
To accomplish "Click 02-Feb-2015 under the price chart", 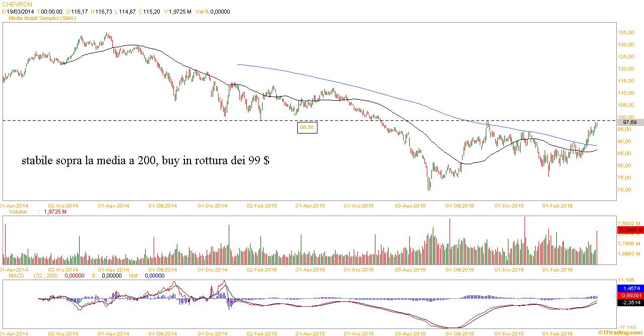I will [263, 206].
